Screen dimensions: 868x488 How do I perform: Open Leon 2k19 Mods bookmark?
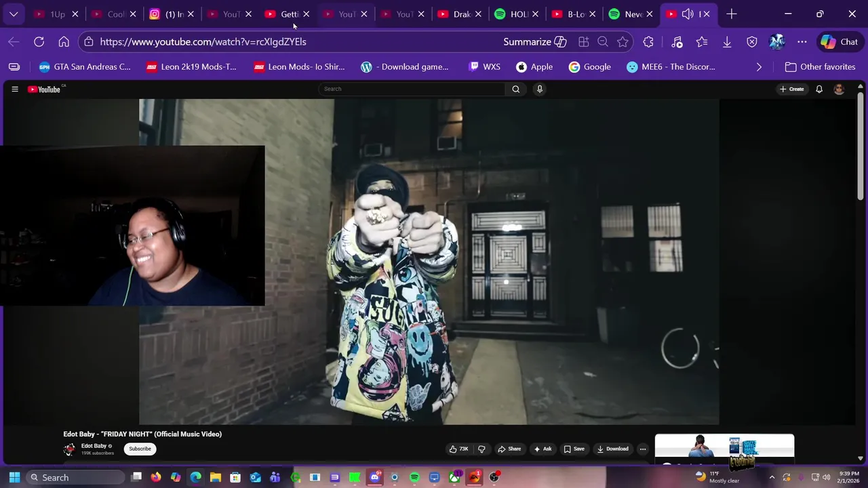click(x=191, y=67)
